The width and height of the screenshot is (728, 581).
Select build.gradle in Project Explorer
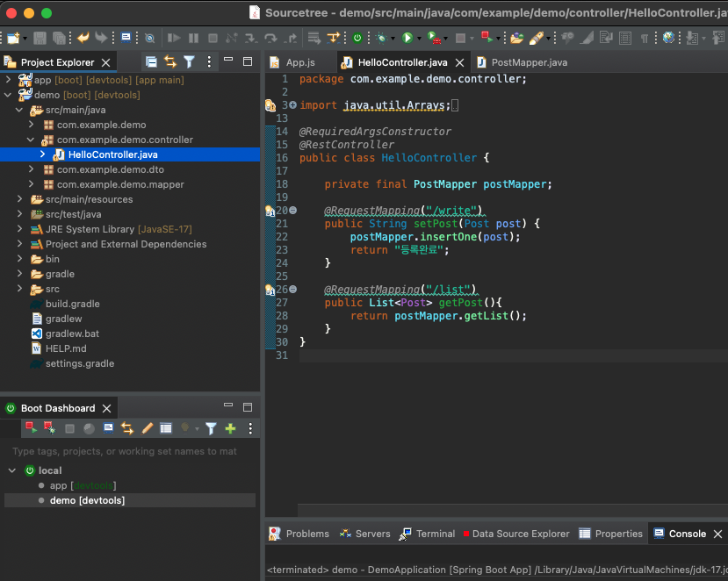pos(72,304)
